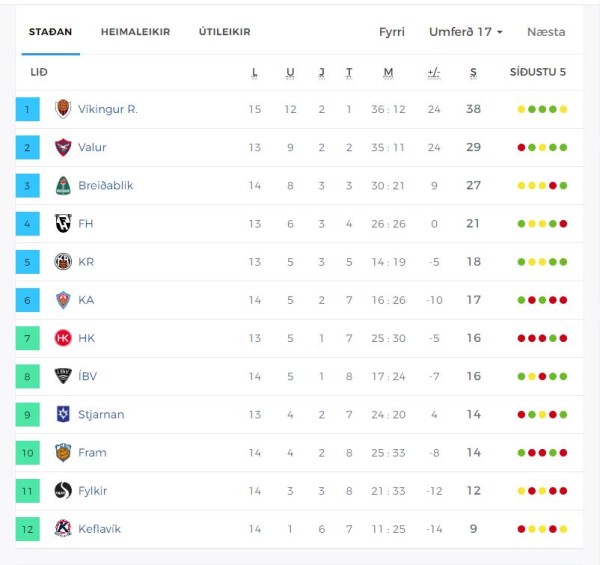
Task: Click the Keflavík club crest
Action: [63, 529]
